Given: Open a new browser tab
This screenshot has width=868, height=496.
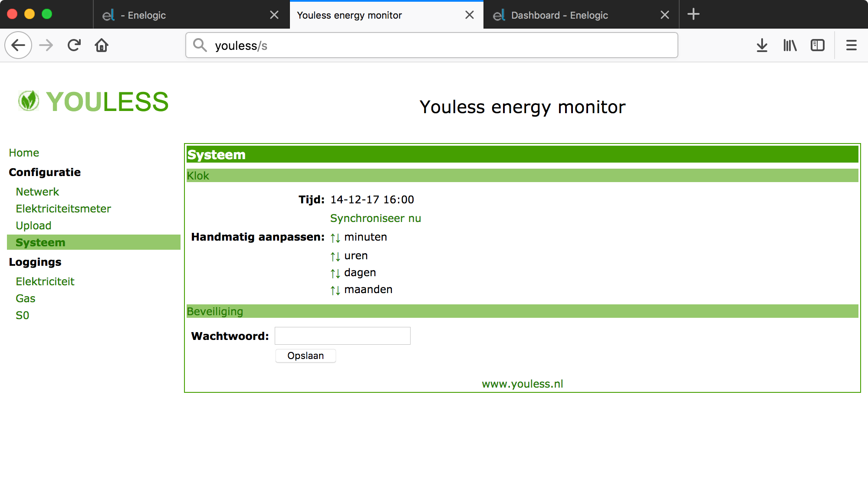Looking at the screenshot, I should point(694,14).
